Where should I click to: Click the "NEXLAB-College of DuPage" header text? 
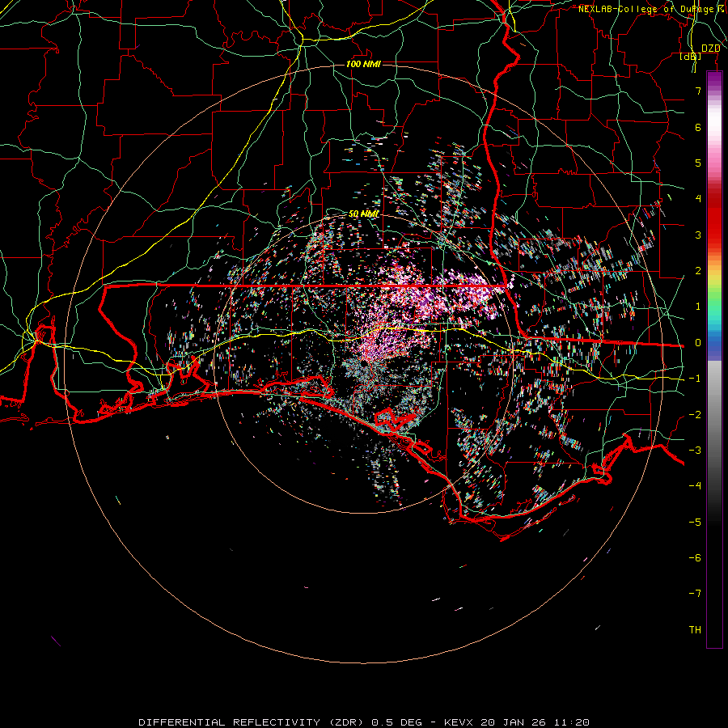[x=645, y=9]
